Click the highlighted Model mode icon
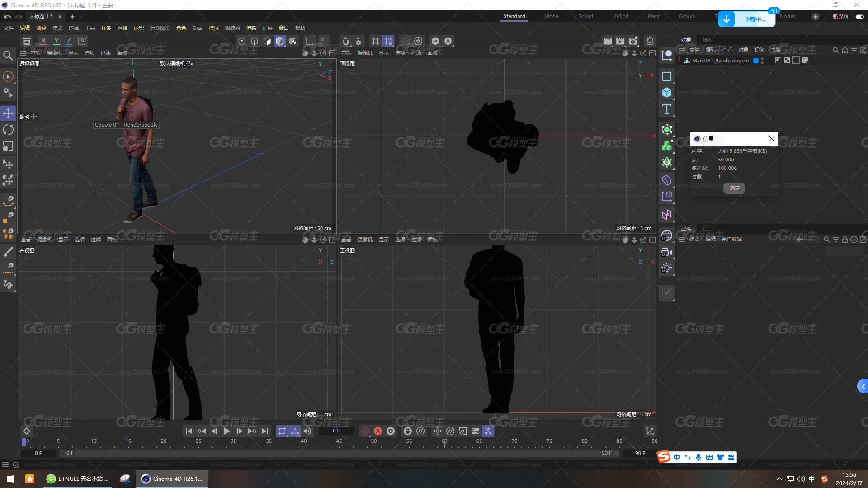The width and height of the screenshot is (868, 488). click(280, 41)
